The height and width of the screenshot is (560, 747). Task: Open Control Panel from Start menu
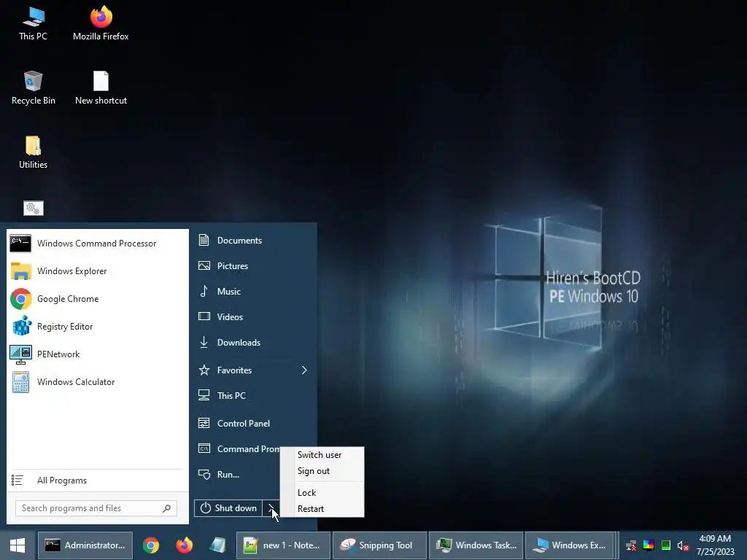(253, 424)
